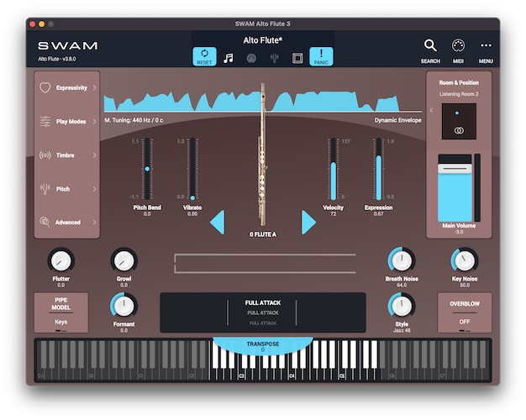526x420 pixels.
Task: Hit the PANIC exclamation button
Action: click(x=321, y=56)
